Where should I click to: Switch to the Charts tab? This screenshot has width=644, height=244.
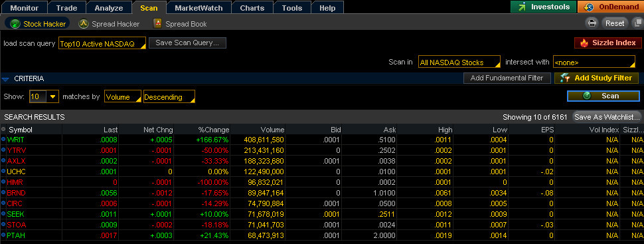pyautogui.click(x=252, y=8)
